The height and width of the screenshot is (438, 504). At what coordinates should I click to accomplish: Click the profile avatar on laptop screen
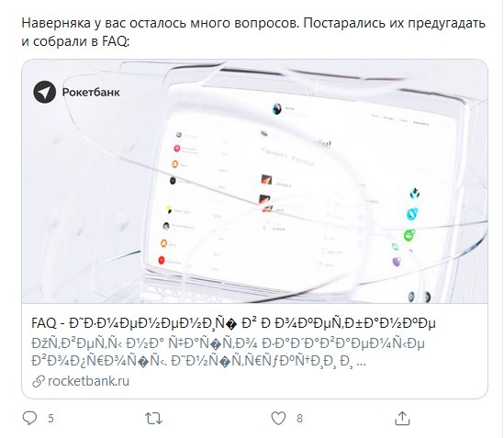point(276,109)
